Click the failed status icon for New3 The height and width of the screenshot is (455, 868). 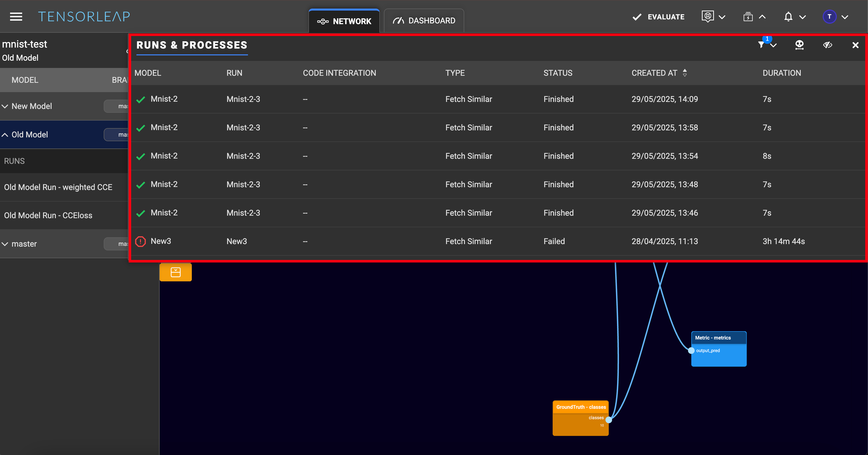pyautogui.click(x=140, y=242)
